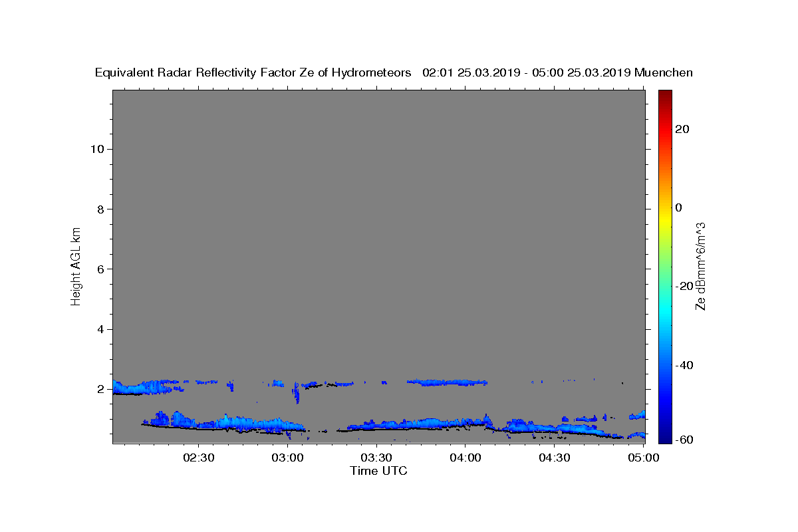The height and width of the screenshot is (532, 798).
Task: Click the 02:30 time tick label
Action: pyautogui.click(x=199, y=458)
